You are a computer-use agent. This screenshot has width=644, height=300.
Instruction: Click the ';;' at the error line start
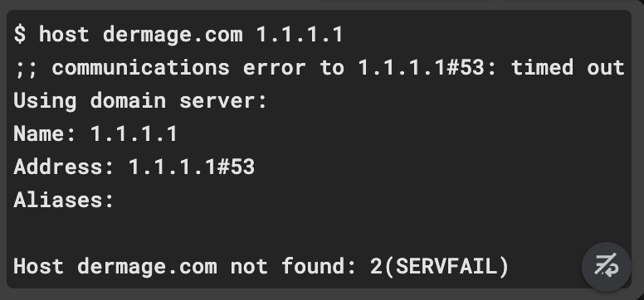[x=26, y=68]
